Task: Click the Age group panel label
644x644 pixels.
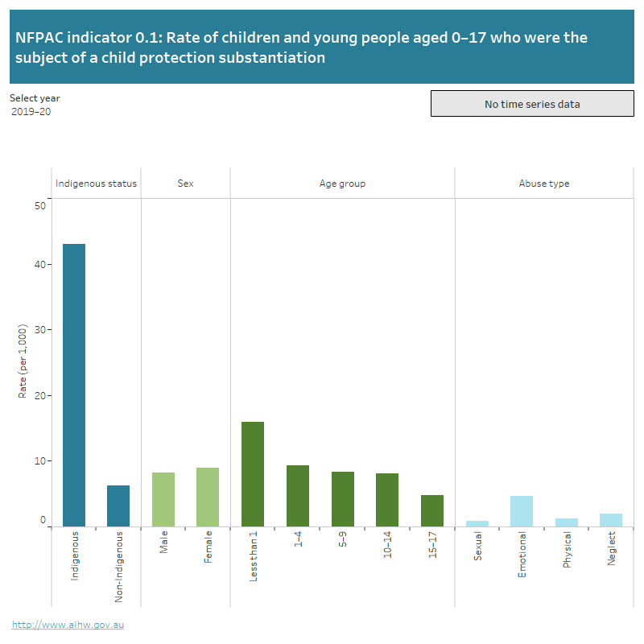Action: tap(342, 184)
